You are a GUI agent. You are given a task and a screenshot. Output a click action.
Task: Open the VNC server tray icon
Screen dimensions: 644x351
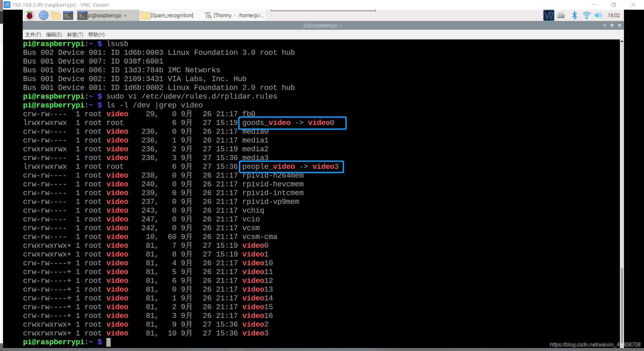(x=549, y=15)
